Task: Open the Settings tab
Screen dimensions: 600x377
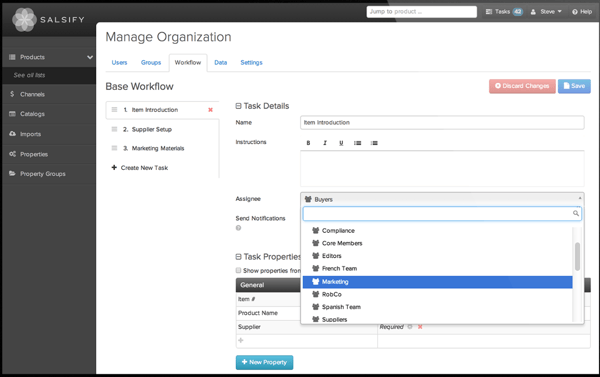Action: (251, 62)
